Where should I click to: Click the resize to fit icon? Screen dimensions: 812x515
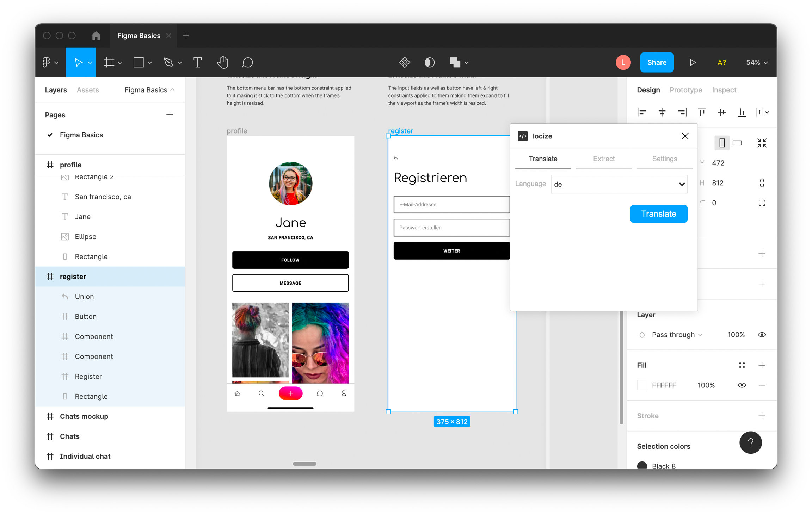click(762, 143)
